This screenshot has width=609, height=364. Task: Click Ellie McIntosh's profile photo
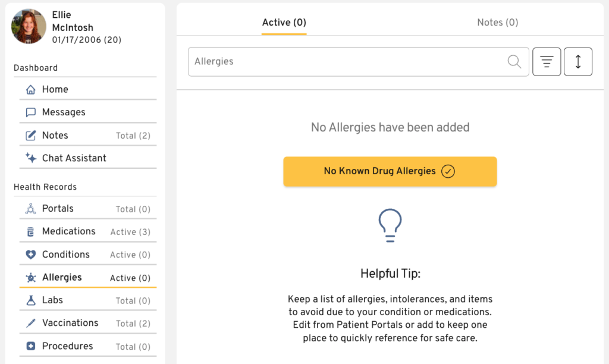point(29,26)
